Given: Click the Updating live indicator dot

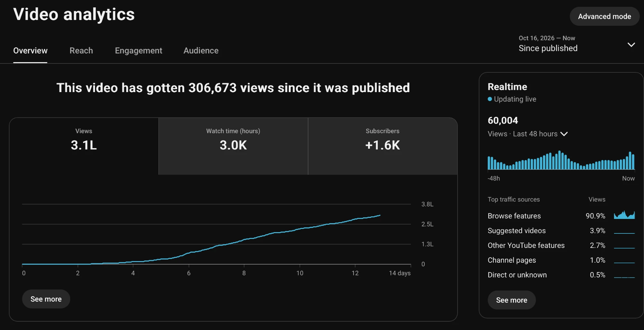Looking at the screenshot, I should pos(490,99).
